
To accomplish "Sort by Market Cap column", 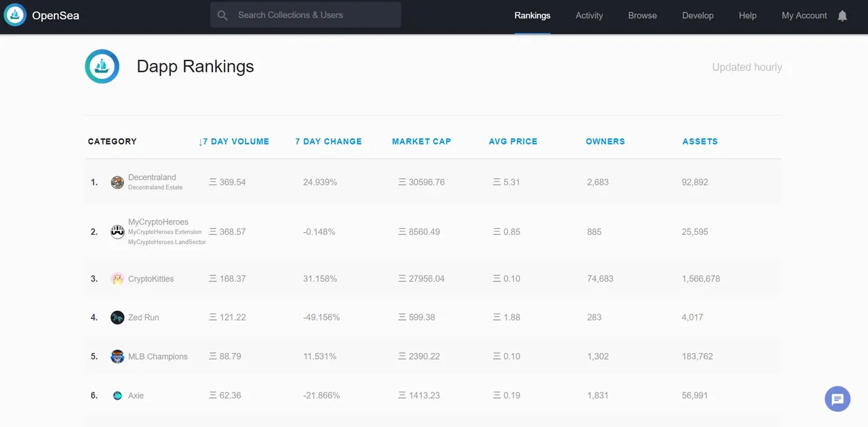I will pos(421,141).
